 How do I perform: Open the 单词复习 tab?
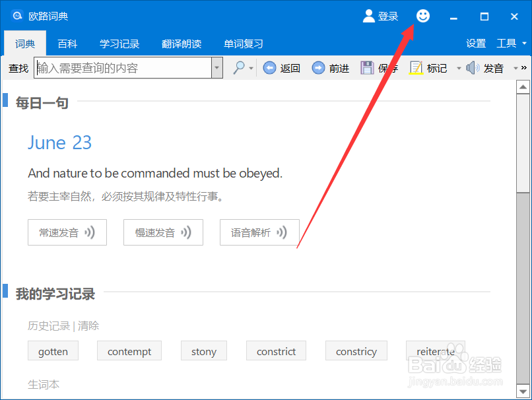[x=244, y=44]
